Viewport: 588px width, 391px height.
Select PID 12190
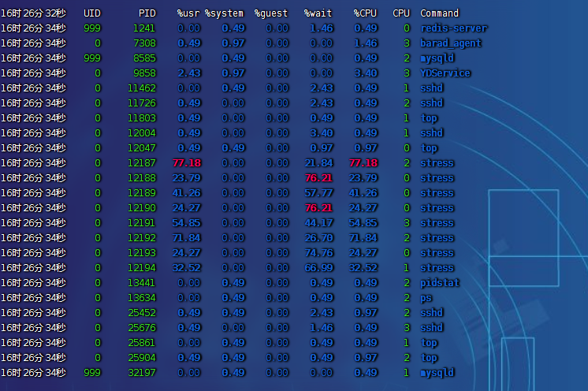[141, 208]
